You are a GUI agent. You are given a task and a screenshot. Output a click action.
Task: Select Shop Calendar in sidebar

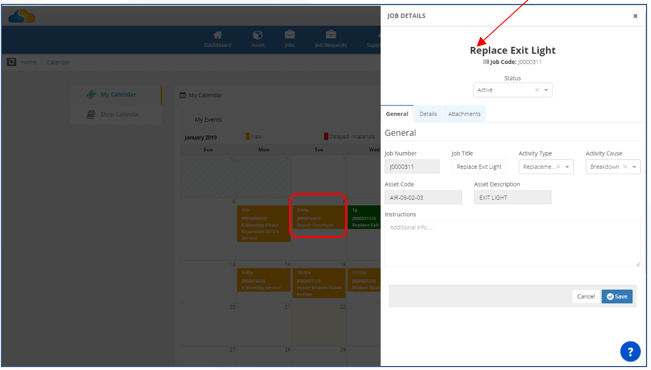tap(116, 114)
